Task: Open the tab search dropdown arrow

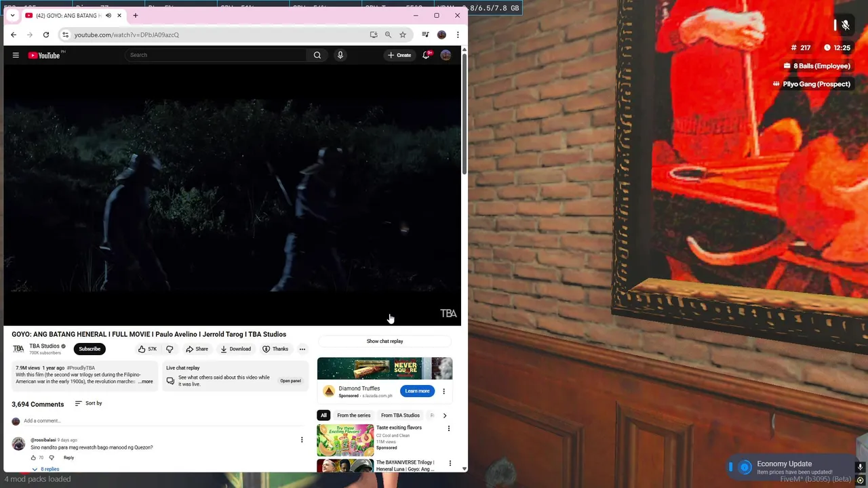Action: pos(12,15)
